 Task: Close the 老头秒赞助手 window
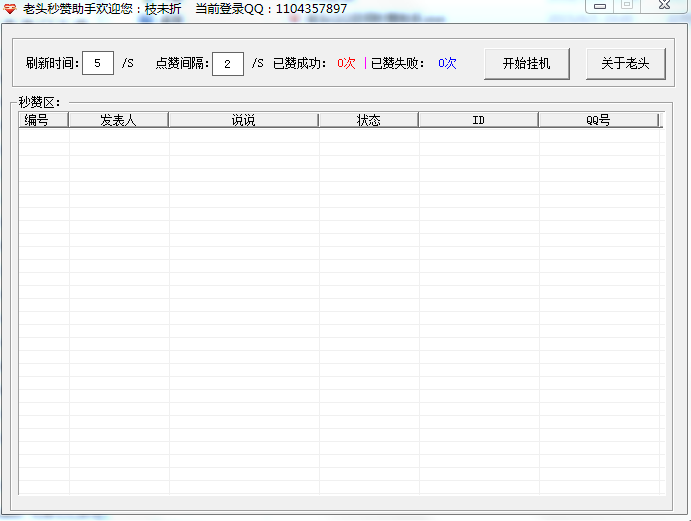point(664,5)
